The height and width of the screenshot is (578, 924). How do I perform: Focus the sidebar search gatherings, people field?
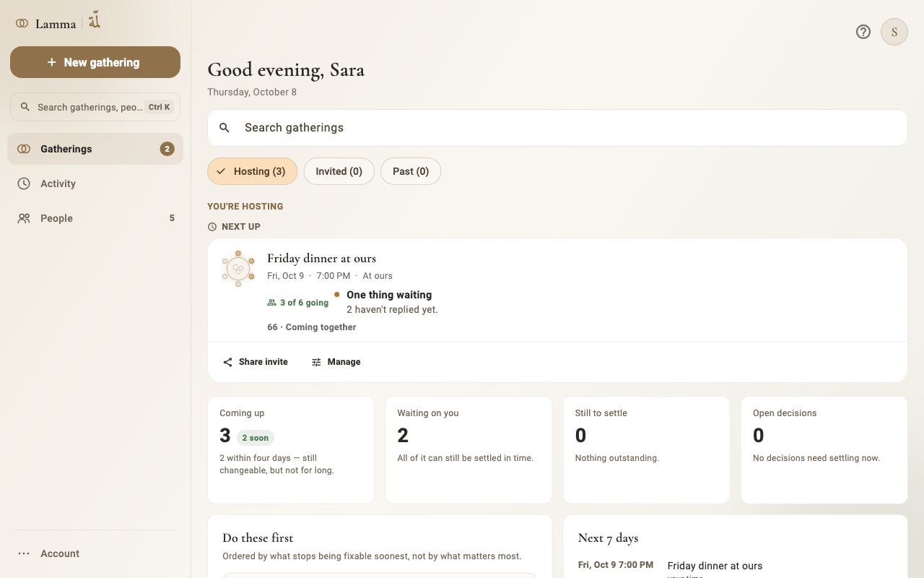click(x=95, y=107)
